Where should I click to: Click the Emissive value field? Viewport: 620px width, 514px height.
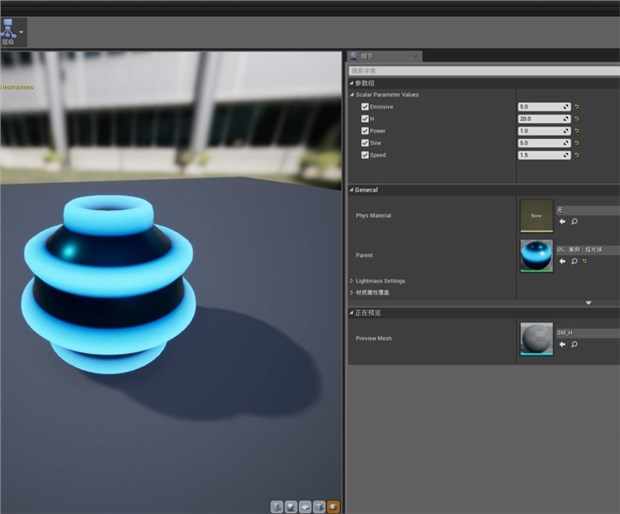544,107
